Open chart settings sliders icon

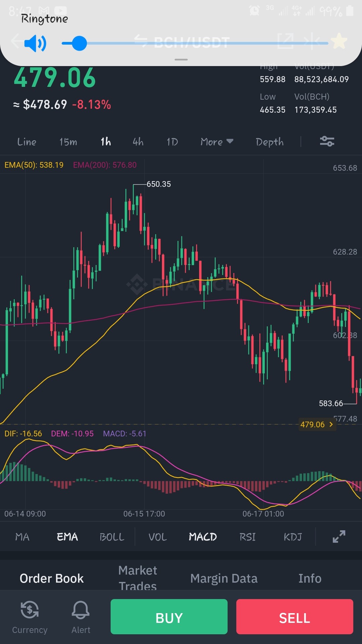tap(327, 141)
